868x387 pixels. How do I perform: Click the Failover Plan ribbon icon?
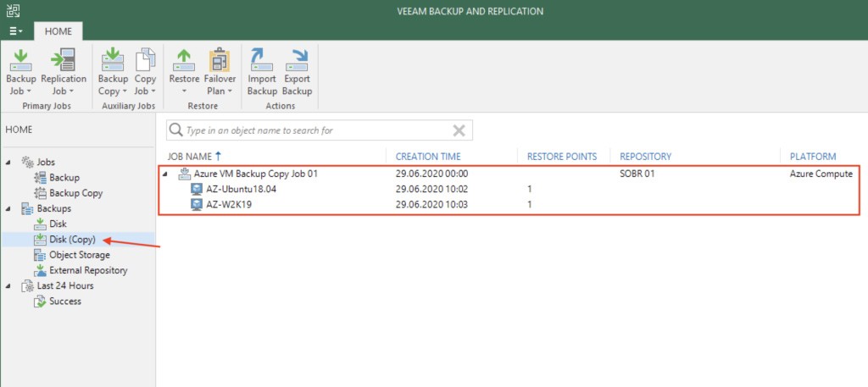220,60
